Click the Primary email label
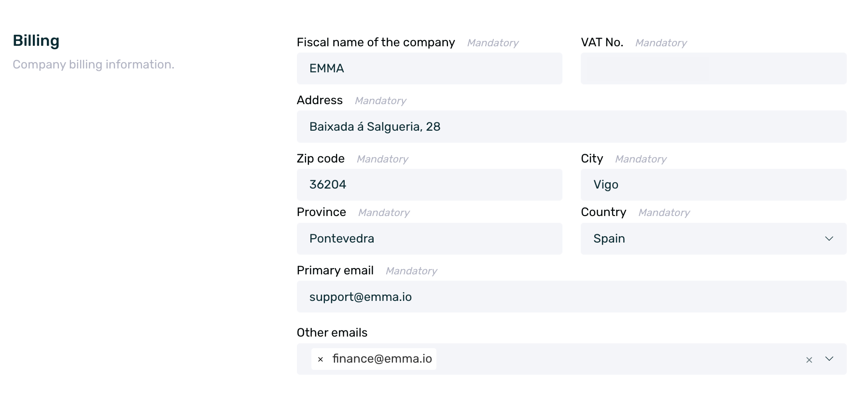 pyautogui.click(x=335, y=271)
